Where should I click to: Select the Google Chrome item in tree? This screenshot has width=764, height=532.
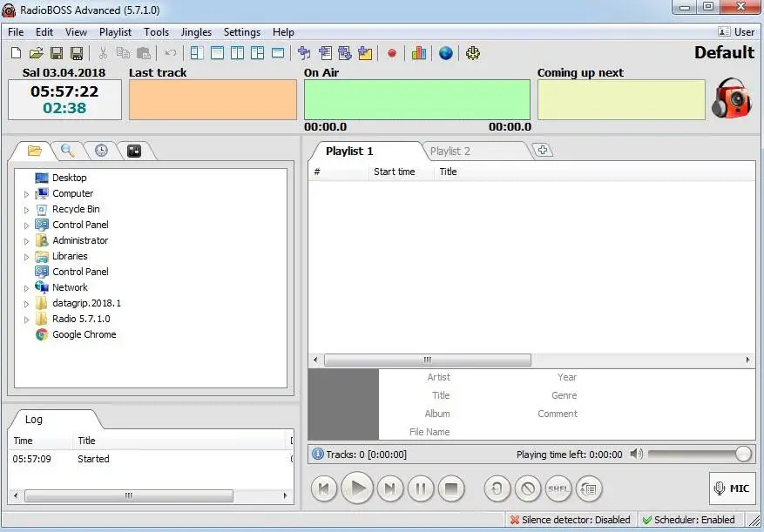click(x=84, y=334)
